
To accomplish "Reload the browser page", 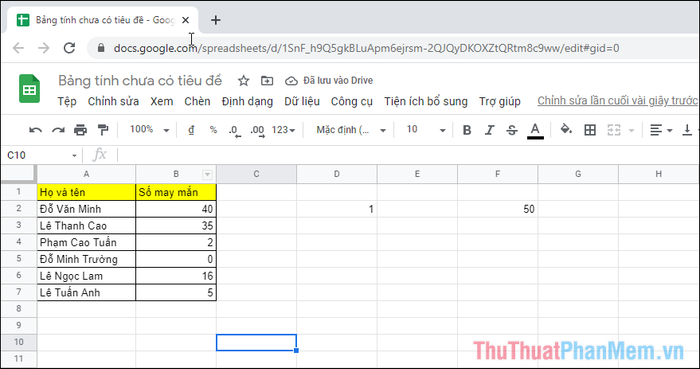I will coord(69,48).
